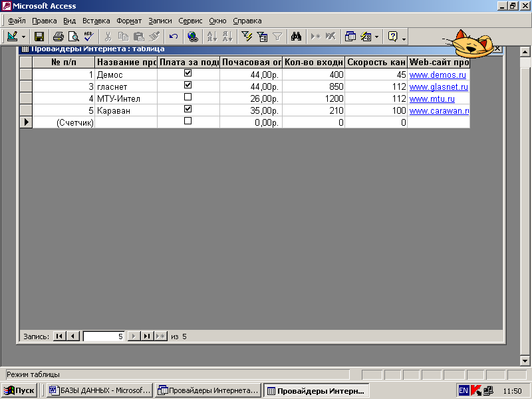Show the Database Window icon
The height and width of the screenshot is (399, 532).
[x=350, y=37]
